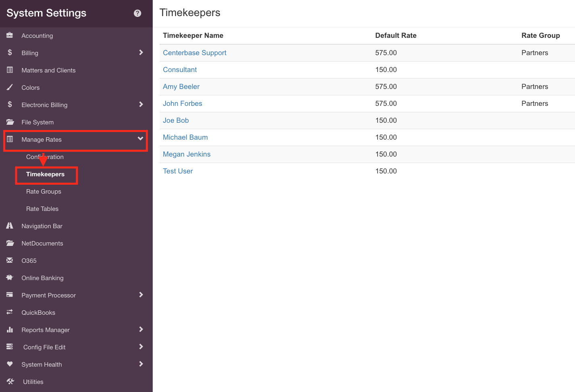The height and width of the screenshot is (392, 575).
Task: Select the Online Banking piggy bank icon
Action: point(10,278)
